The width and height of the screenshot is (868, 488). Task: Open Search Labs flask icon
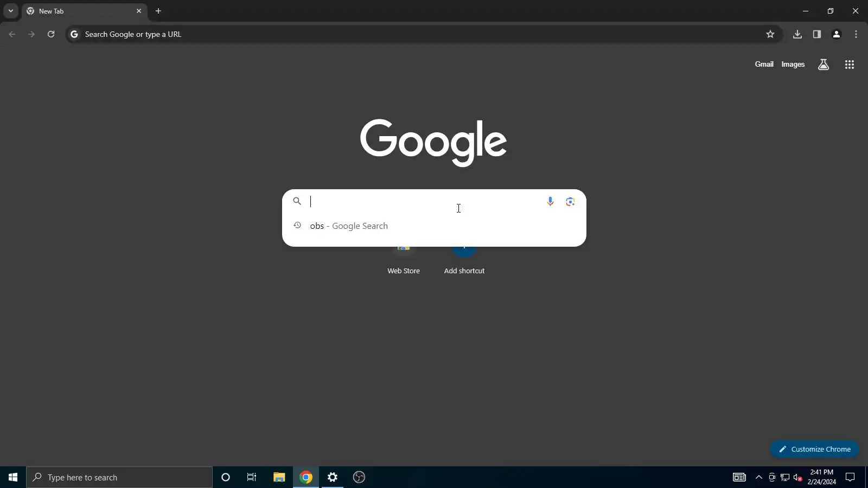(x=824, y=65)
